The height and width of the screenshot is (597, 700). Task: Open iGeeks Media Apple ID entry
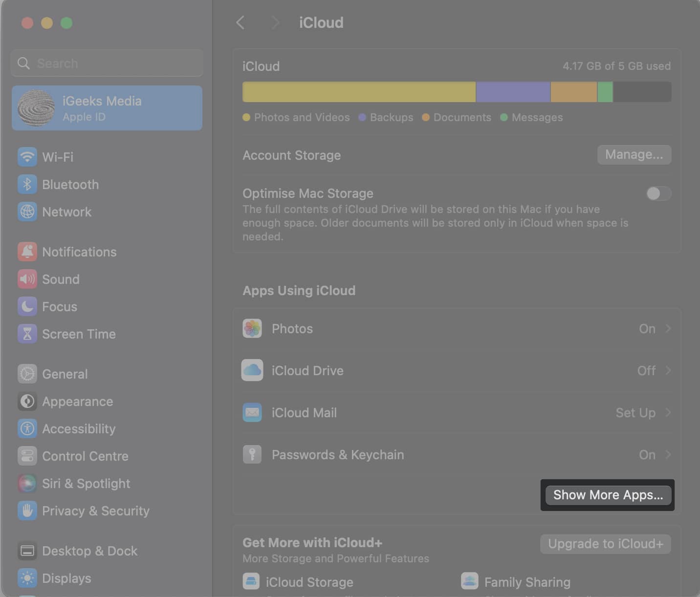107,108
